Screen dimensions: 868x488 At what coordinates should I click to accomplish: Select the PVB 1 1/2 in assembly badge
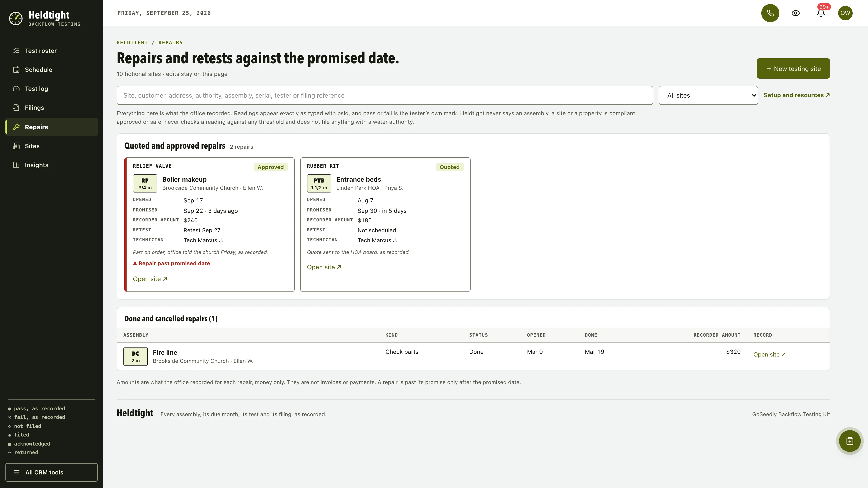tap(319, 183)
